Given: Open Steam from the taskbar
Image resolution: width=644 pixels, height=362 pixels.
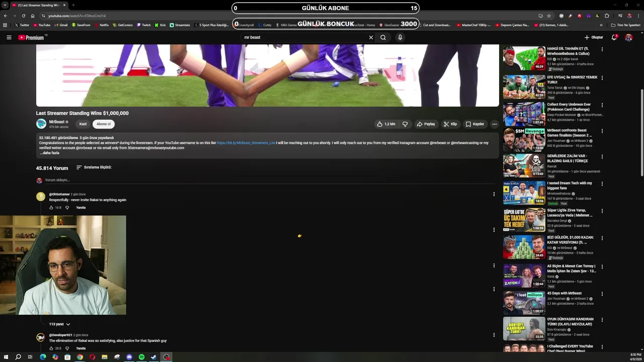Looking at the screenshot, I should coord(154,357).
